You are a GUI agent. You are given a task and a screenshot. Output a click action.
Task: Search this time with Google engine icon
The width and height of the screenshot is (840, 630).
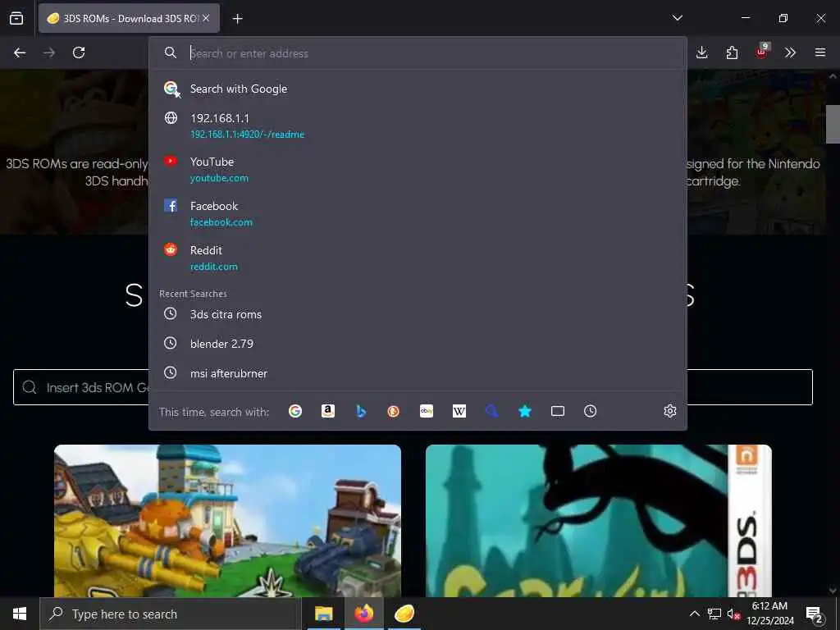[295, 411]
